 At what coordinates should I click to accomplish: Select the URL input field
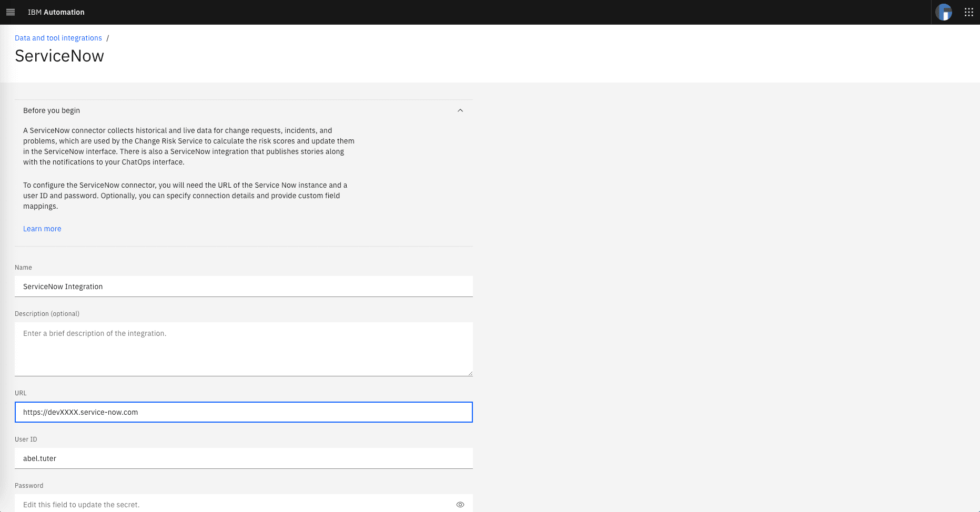click(244, 412)
